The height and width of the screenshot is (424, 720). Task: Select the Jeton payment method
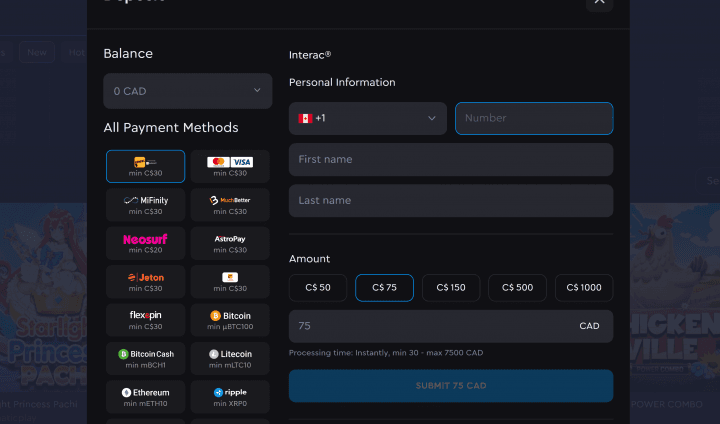(145, 282)
